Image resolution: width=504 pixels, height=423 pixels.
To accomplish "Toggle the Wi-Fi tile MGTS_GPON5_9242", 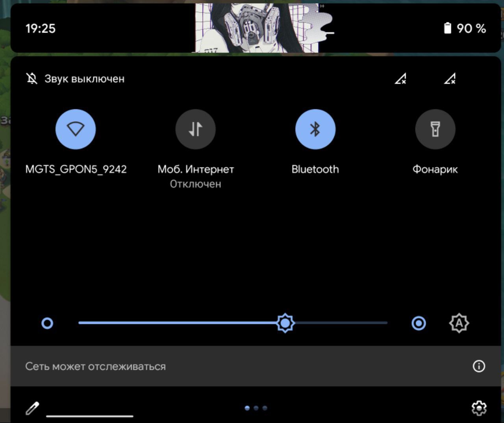I will (x=76, y=129).
